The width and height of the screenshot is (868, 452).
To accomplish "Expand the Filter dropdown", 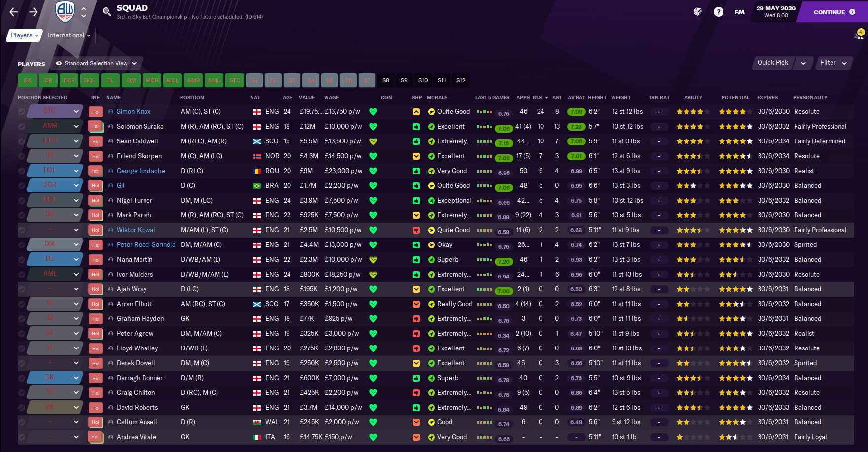I will [833, 63].
